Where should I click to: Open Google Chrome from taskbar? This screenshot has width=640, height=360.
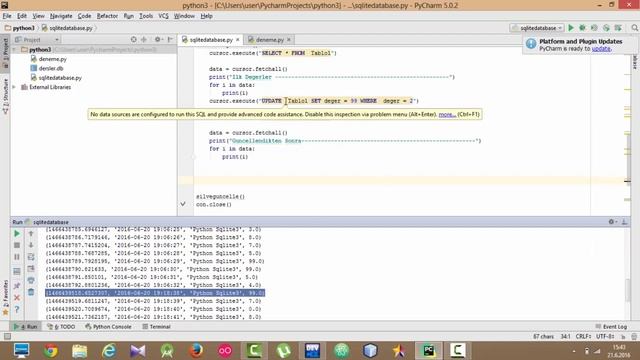pyautogui.click(x=51, y=351)
